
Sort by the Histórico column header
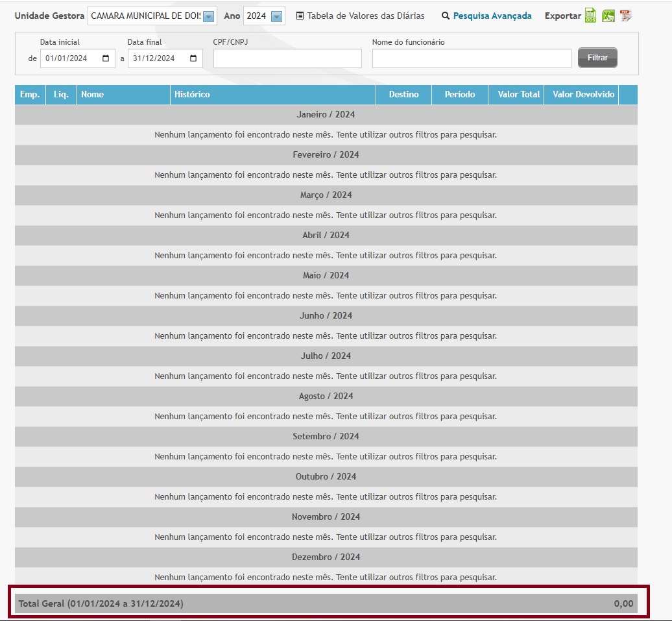(192, 95)
